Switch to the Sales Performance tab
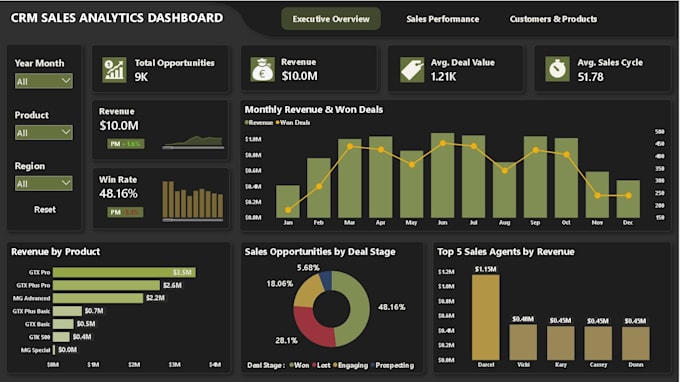Viewport: 680px width, 382px height. coord(443,19)
